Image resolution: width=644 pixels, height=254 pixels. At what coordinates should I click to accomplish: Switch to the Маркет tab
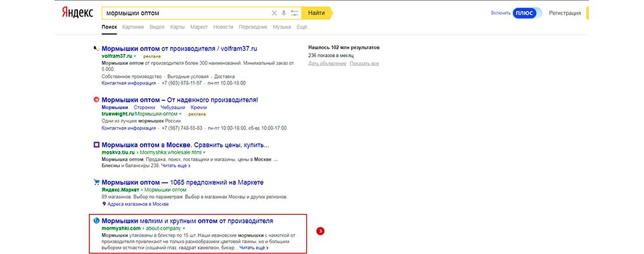[199, 27]
